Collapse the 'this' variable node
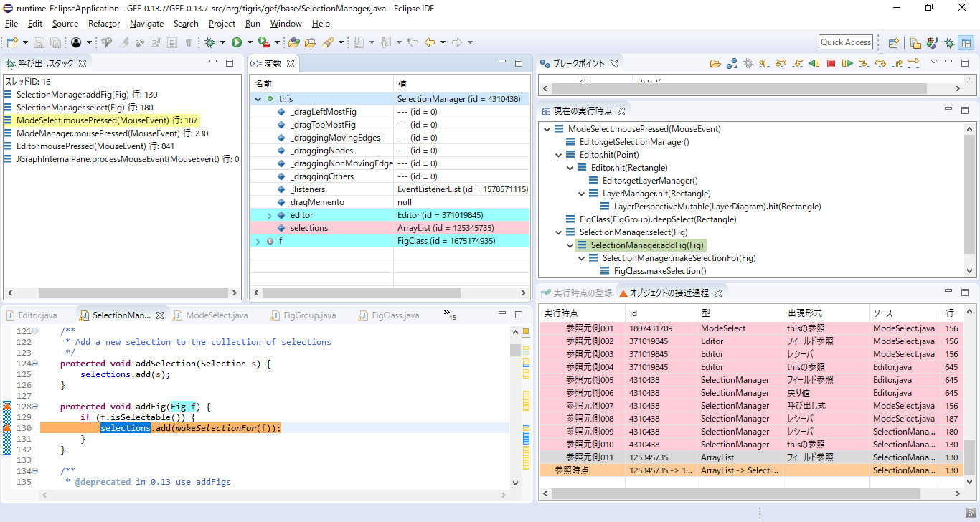This screenshot has height=522, width=980. coord(258,99)
